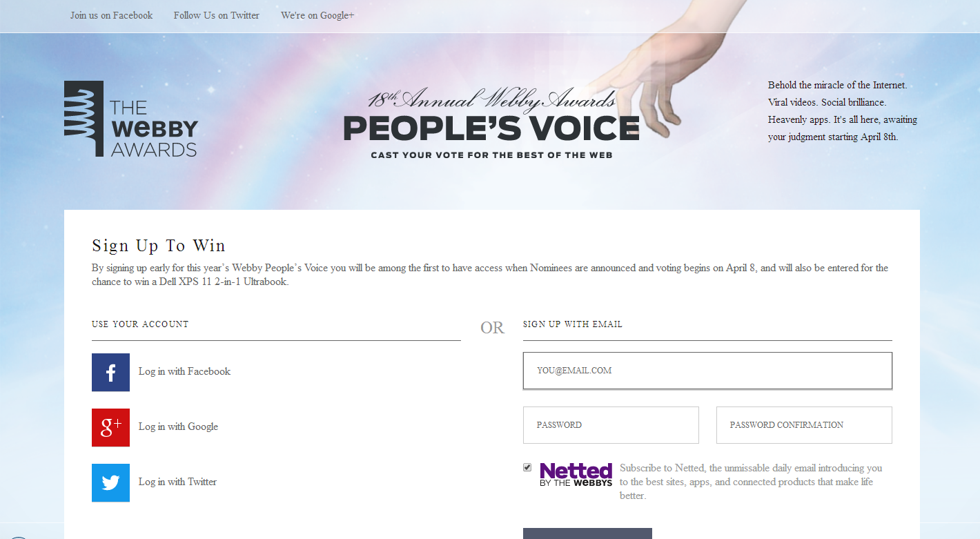The height and width of the screenshot is (539, 980).
Task: Click the red Google+ icon
Action: [110, 427]
